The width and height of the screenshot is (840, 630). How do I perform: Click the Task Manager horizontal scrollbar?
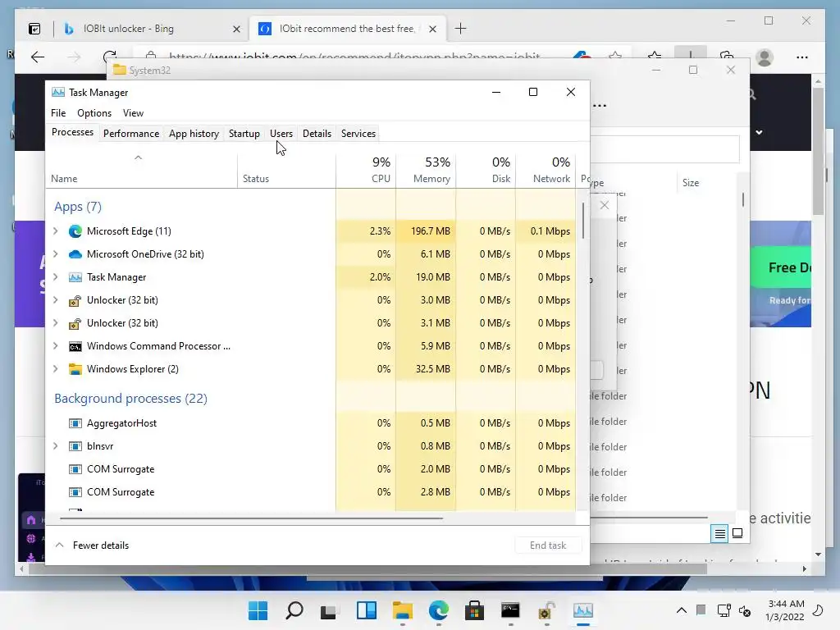point(252,518)
